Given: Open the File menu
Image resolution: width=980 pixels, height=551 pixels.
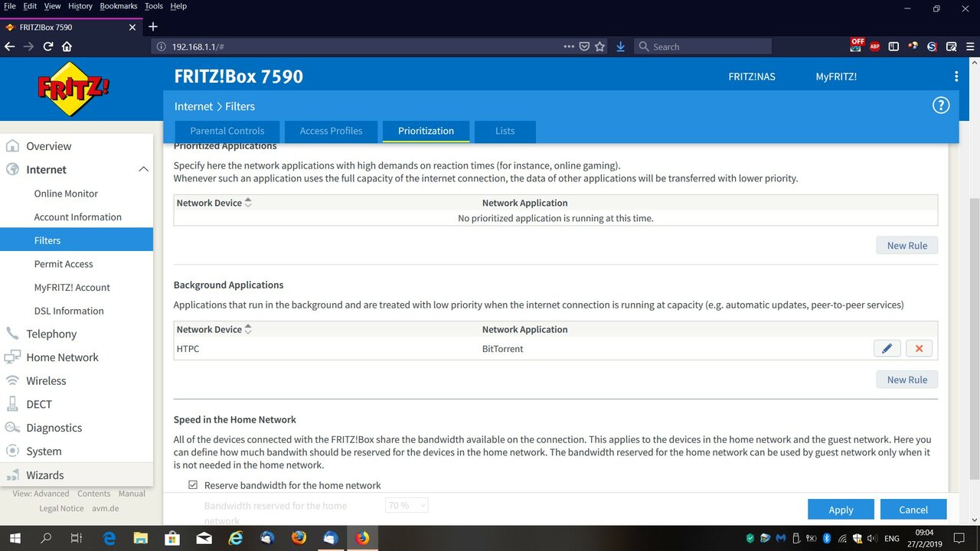Looking at the screenshot, I should tap(10, 6).
